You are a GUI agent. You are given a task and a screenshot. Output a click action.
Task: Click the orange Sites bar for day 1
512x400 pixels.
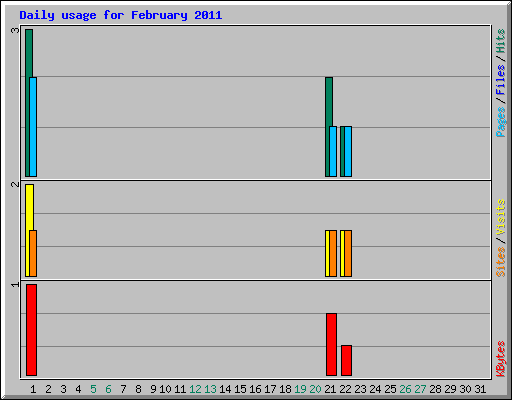pos(33,253)
